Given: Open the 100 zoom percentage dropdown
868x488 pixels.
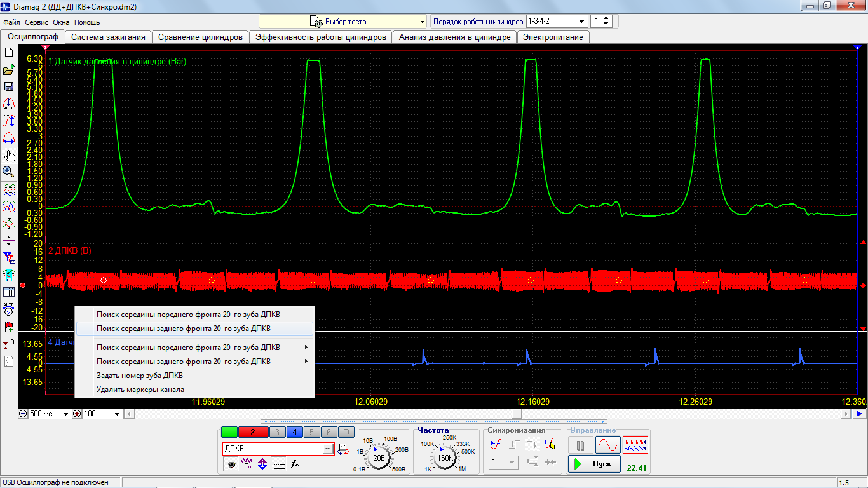Looking at the screenshot, I should click(117, 414).
